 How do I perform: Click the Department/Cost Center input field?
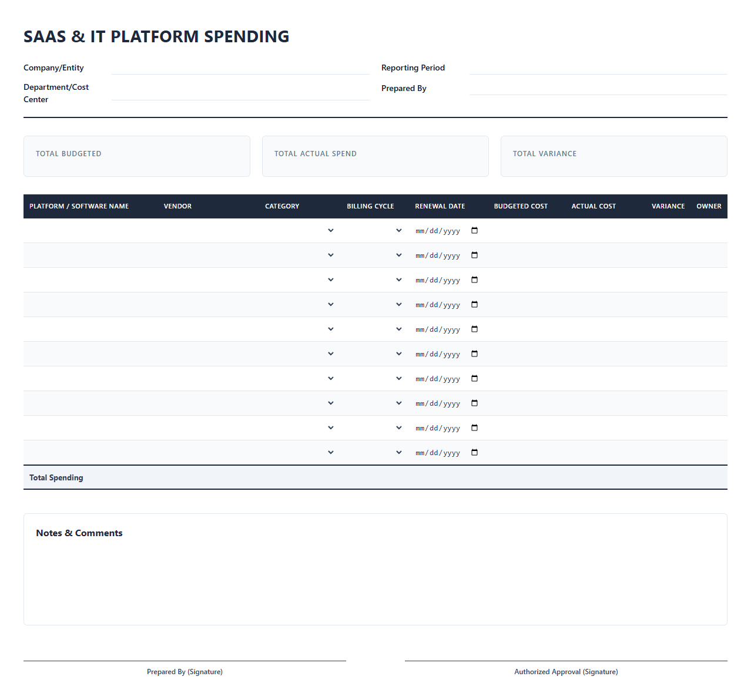click(x=240, y=93)
